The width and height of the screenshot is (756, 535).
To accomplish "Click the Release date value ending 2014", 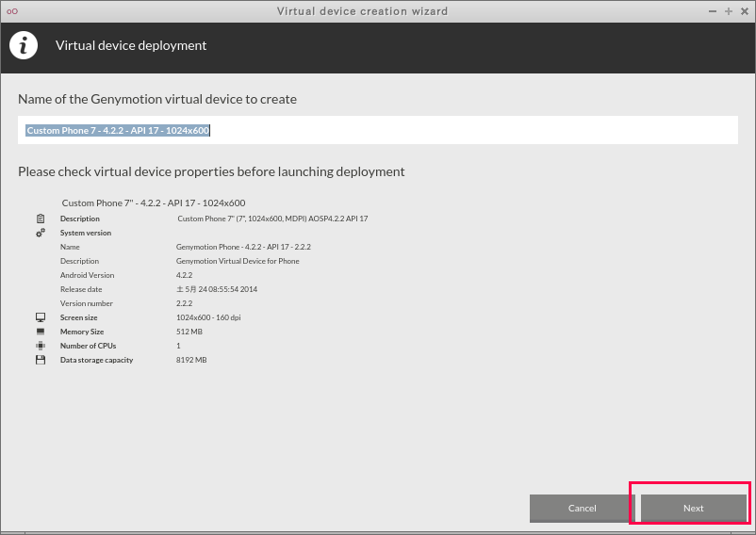I will (217, 289).
